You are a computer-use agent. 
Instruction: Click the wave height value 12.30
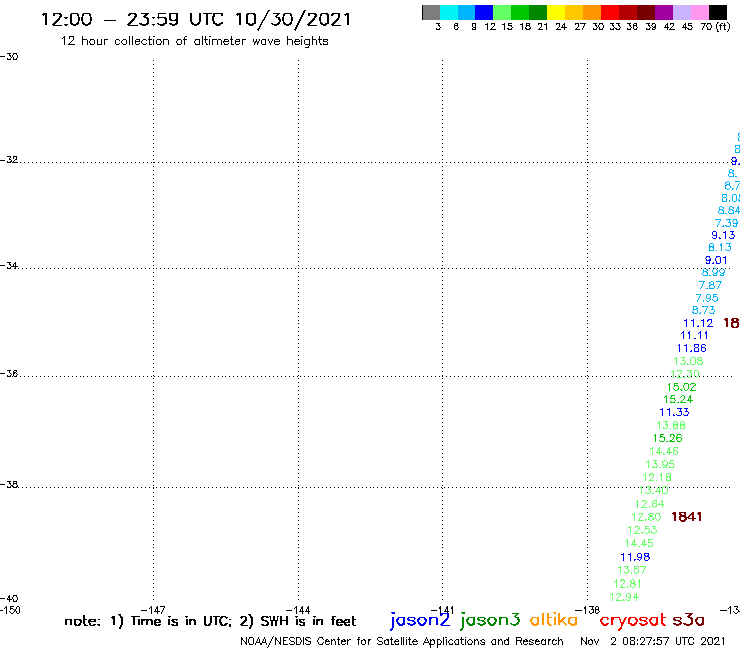pos(685,374)
